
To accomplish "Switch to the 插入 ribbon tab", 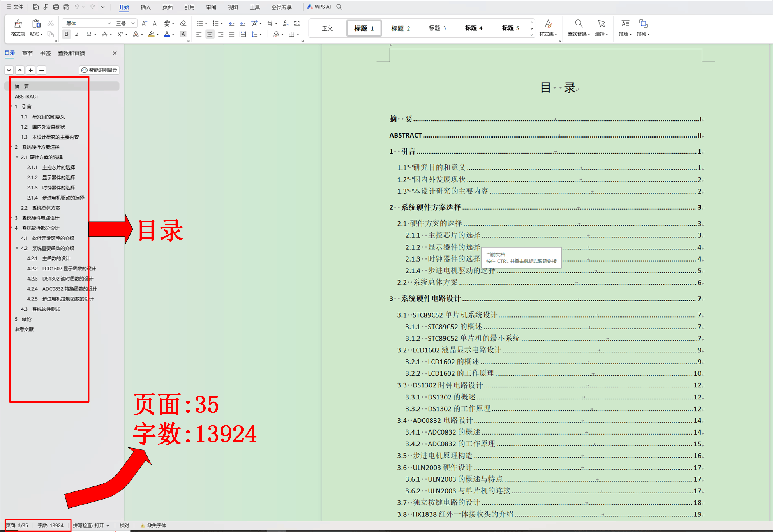I will coord(145,7).
